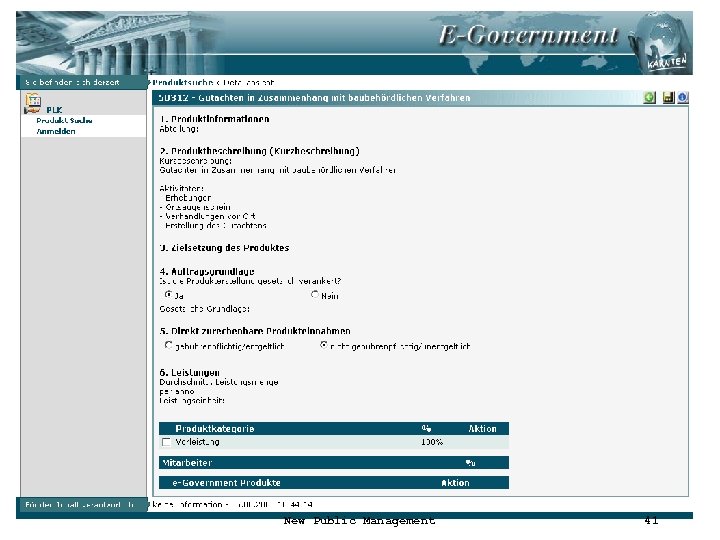Click the Aktion header in Produktkategorie table

pos(482,429)
